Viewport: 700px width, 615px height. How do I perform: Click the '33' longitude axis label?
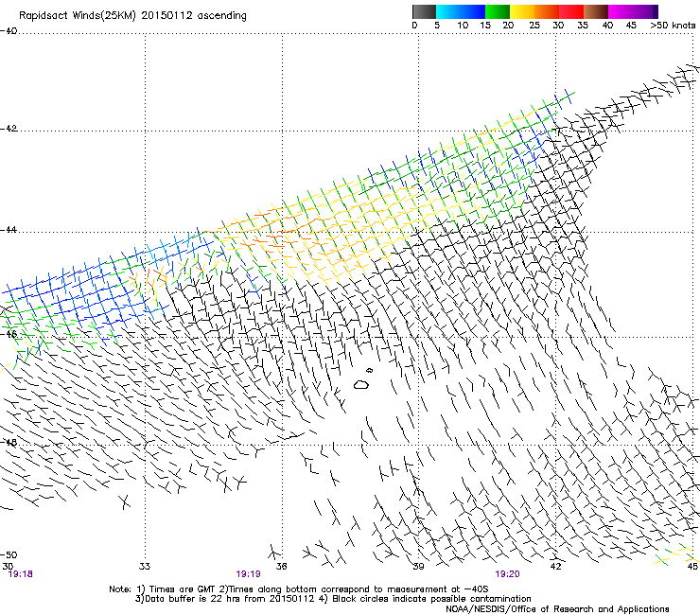click(145, 566)
